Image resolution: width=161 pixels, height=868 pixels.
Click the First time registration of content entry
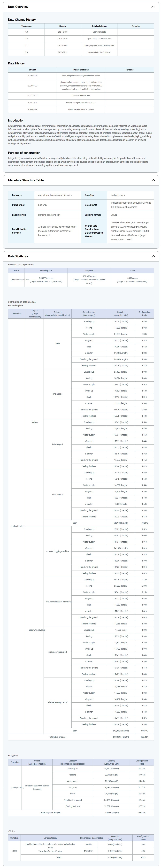point(81,109)
